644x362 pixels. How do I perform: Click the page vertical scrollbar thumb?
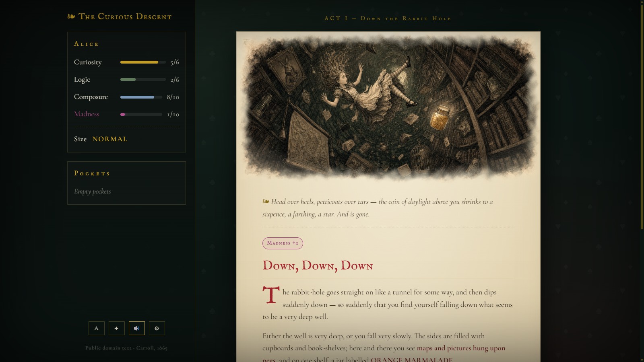(x=642, y=117)
